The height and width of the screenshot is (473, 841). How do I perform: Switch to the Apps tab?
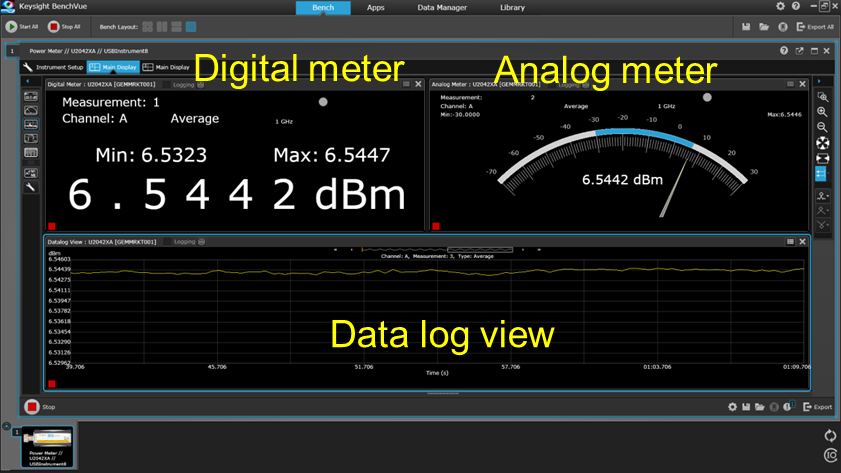(x=375, y=7)
